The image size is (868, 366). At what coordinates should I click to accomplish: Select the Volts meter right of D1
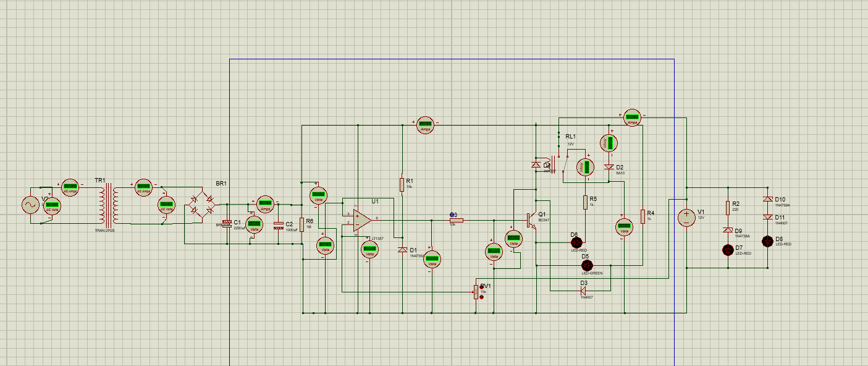(432, 260)
